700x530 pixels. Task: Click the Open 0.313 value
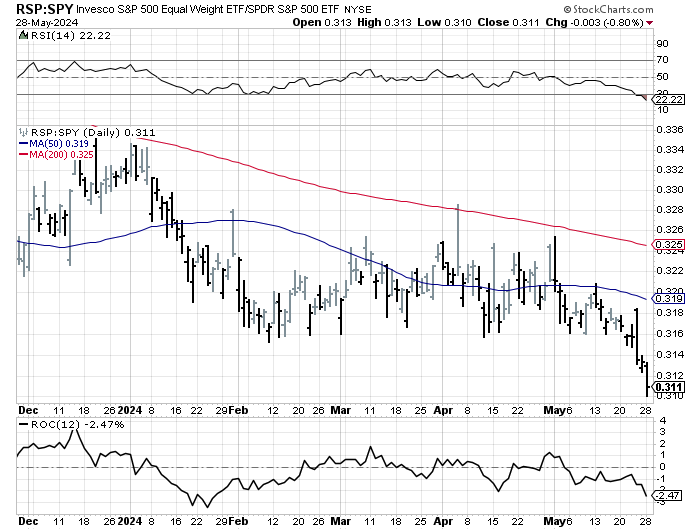pyautogui.click(x=322, y=22)
